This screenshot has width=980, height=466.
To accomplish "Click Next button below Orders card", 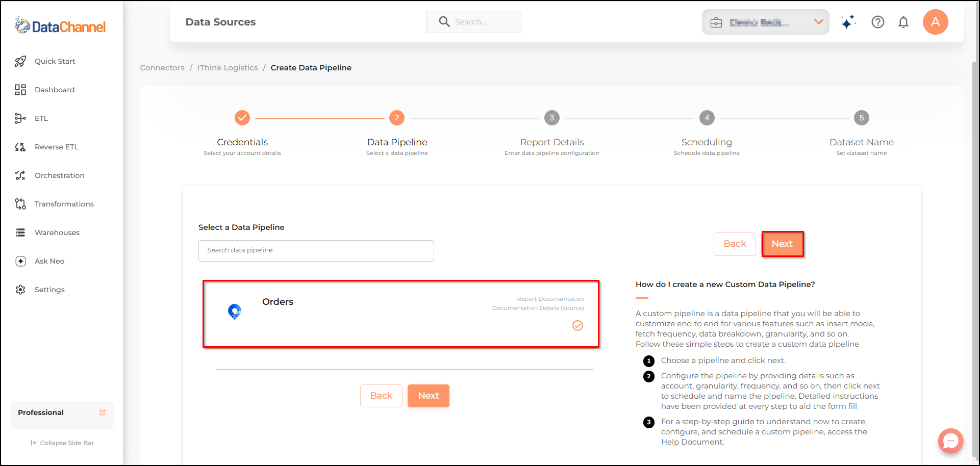I will click(x=429, y=396).
